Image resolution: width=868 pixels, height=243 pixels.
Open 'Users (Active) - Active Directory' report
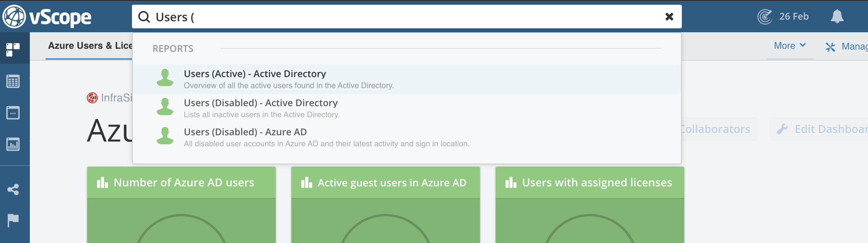(407, 79)
